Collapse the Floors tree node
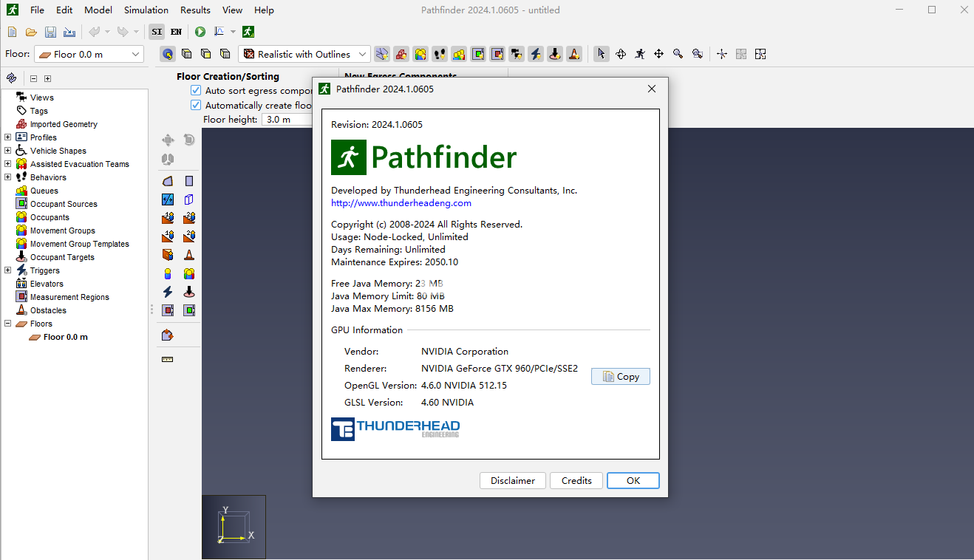Image resolution: width=974 pixels, height=560 pixels. (8, 324)
